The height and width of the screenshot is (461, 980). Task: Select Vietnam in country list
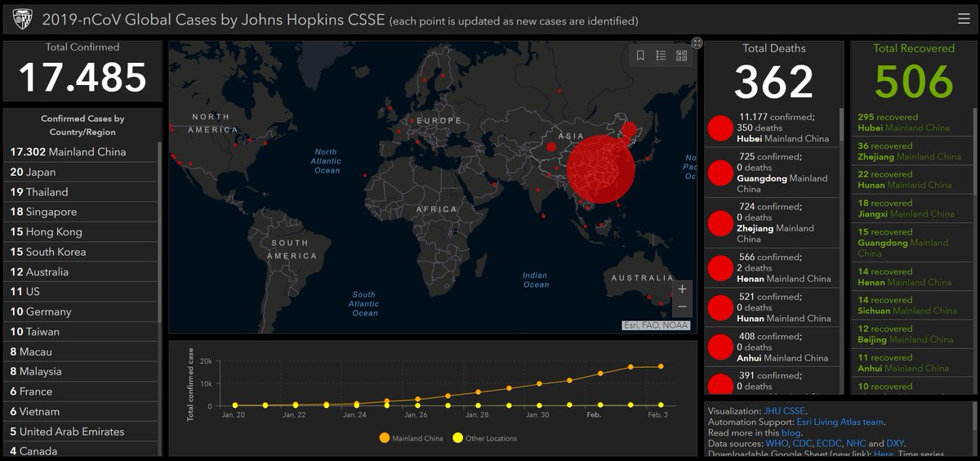[x=81, y=411]
